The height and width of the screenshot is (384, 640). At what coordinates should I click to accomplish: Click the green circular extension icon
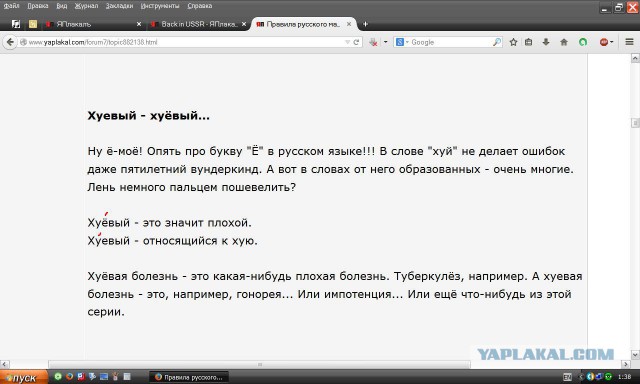click(x=583, y=42)
